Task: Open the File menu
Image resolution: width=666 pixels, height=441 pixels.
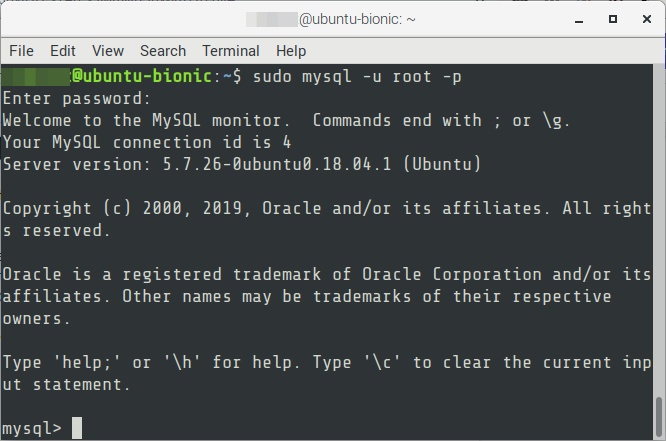Action: tap(21, 51)
